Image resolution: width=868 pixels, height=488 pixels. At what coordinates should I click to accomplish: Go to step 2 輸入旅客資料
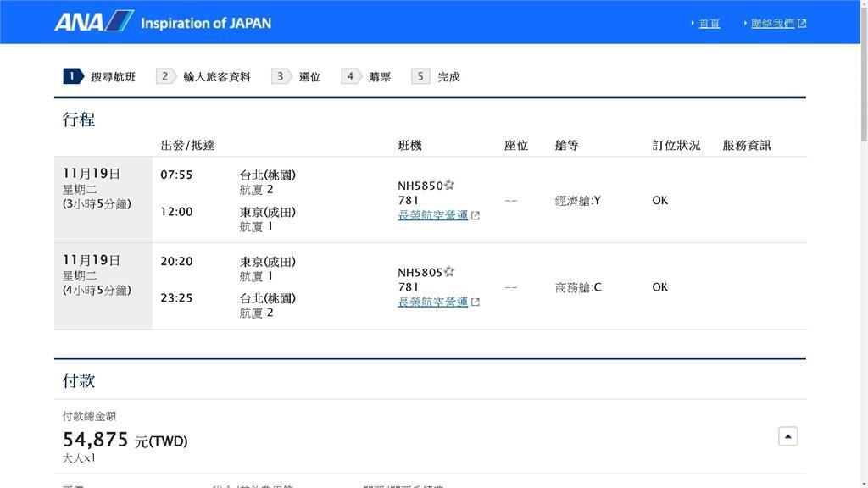coord(203,76)
